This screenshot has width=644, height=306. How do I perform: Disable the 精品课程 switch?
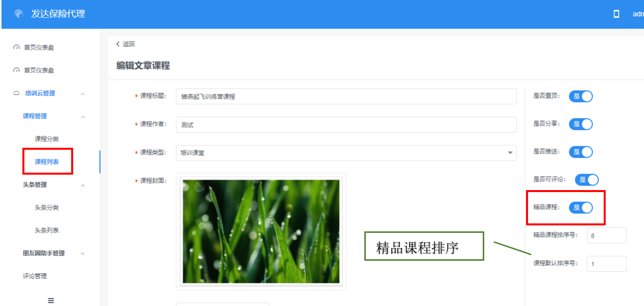point(581,207)
